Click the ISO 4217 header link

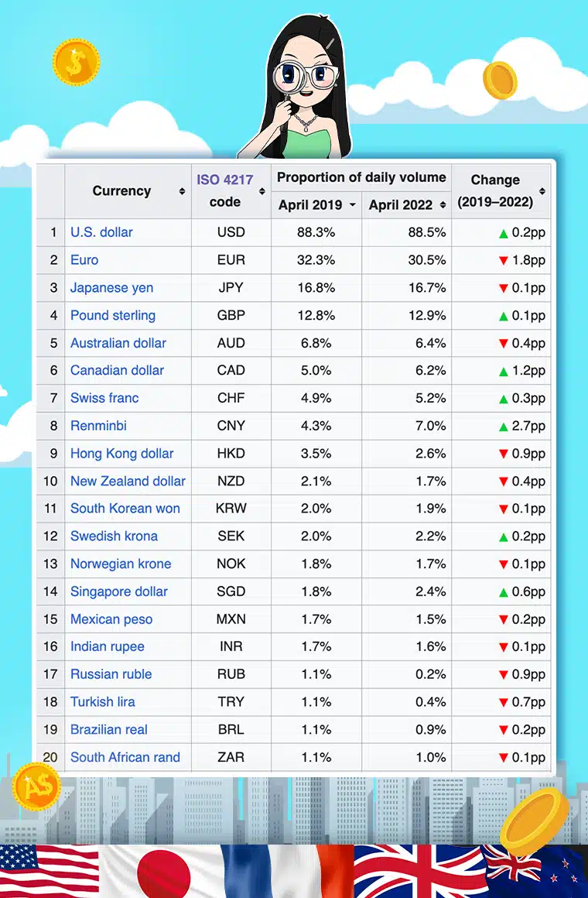tap(224, 180)
